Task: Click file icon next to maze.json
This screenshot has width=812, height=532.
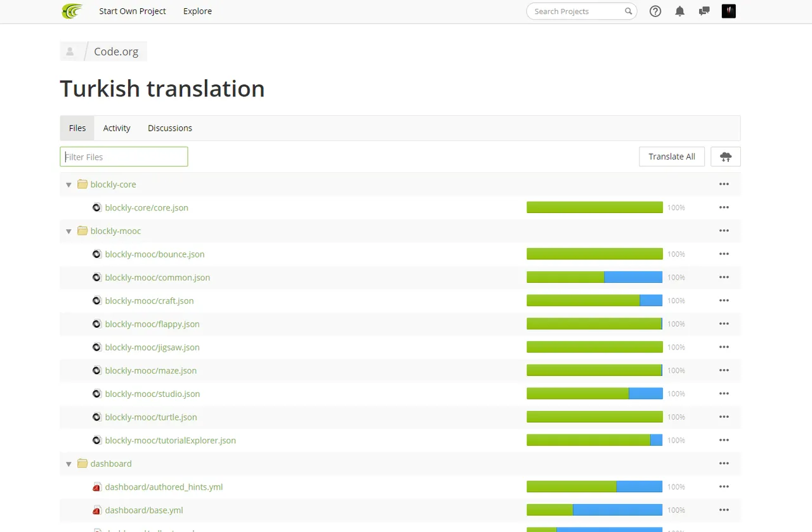Action: tap(97, 370)
